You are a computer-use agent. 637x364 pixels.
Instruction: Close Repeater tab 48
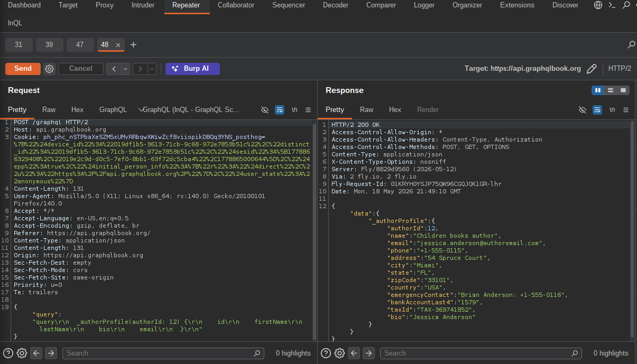click(118, 45)
